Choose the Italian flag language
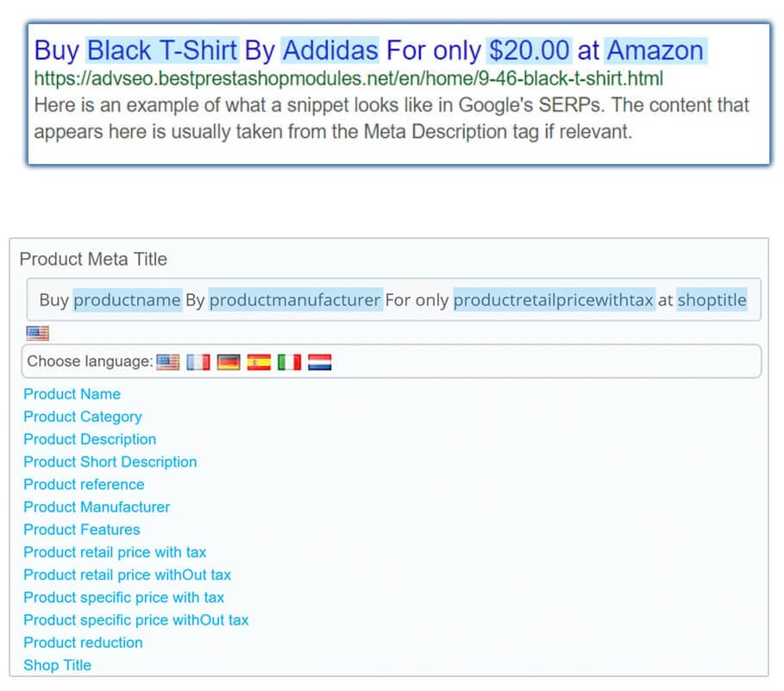The height and width of the screenshot is (691, 784). click(x=290, y=362)
